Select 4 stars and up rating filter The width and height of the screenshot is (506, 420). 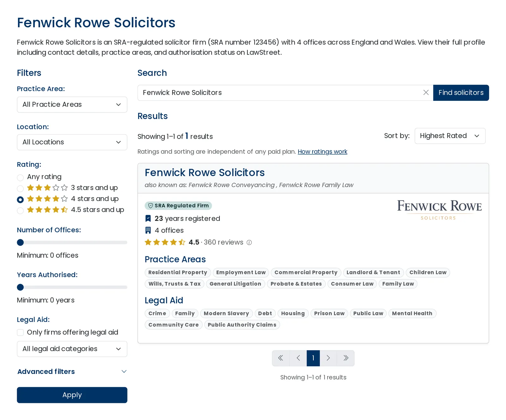tap(20, 199)
